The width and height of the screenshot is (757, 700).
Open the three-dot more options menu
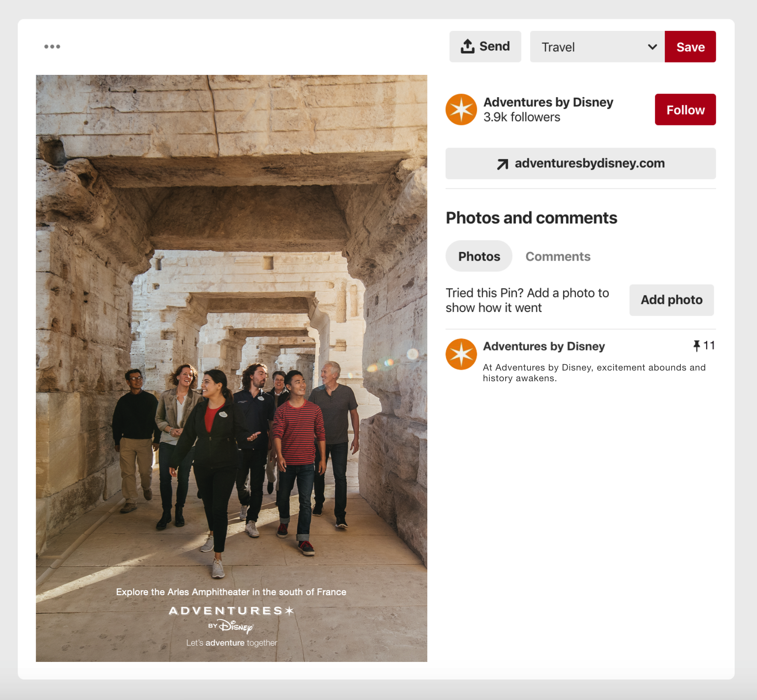coord(52,46)
